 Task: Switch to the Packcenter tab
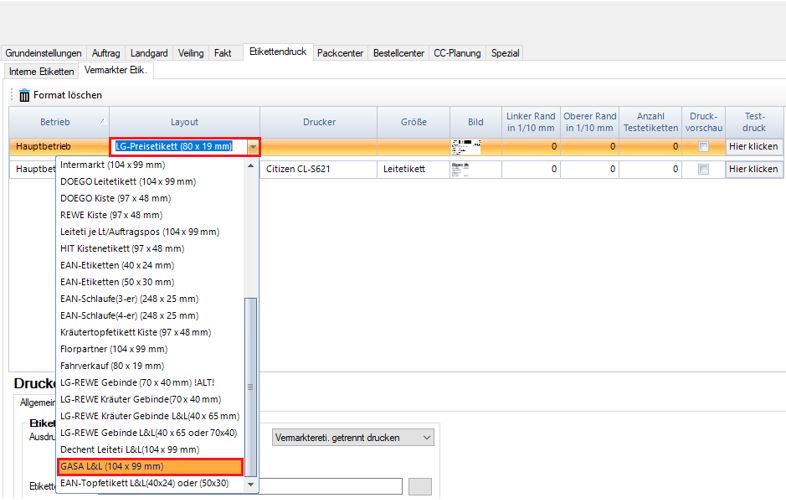pos(341,52)
